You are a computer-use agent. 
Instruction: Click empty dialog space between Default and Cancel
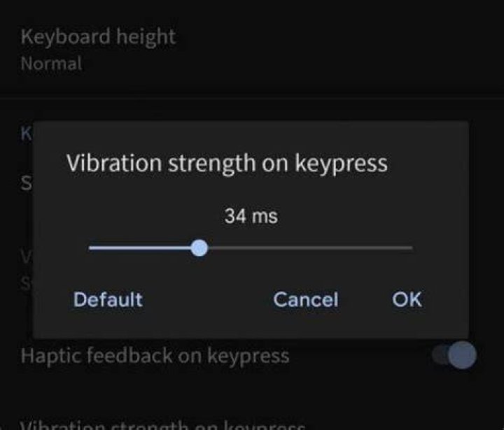pyautogui.click(x=208, y=299)
